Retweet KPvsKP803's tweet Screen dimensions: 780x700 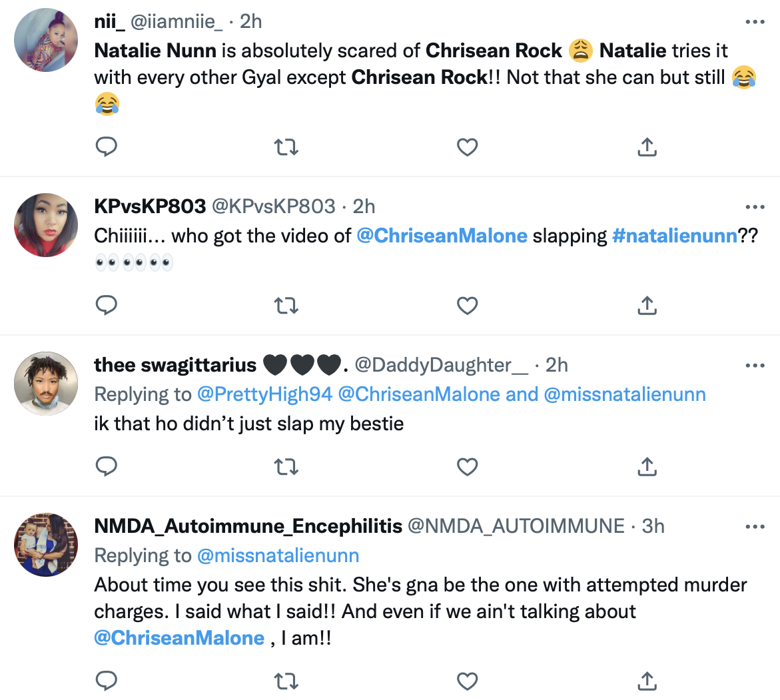pos(286,305)
